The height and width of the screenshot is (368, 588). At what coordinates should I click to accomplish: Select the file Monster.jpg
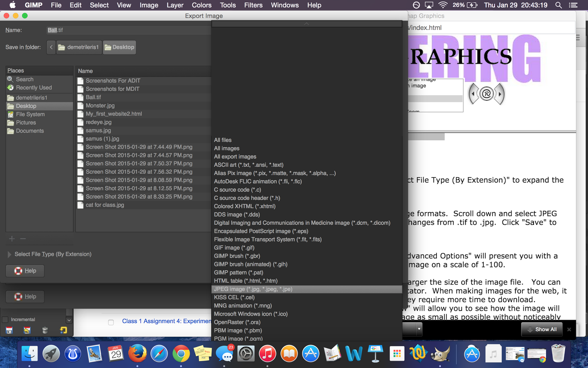pyautogui.click(x=143, y=106)
